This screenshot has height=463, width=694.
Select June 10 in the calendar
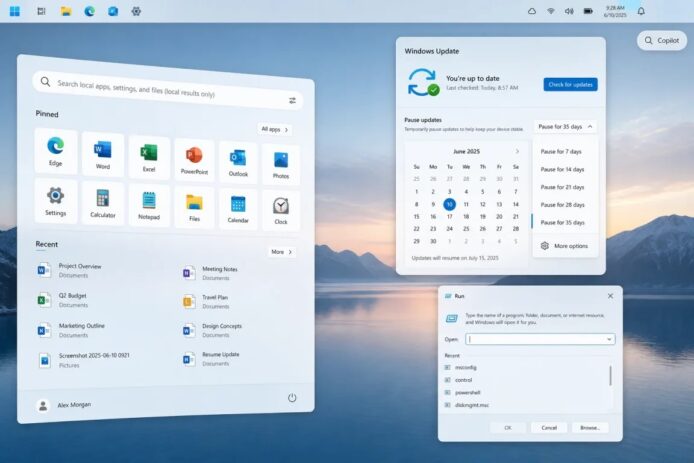tap(449, 204)
